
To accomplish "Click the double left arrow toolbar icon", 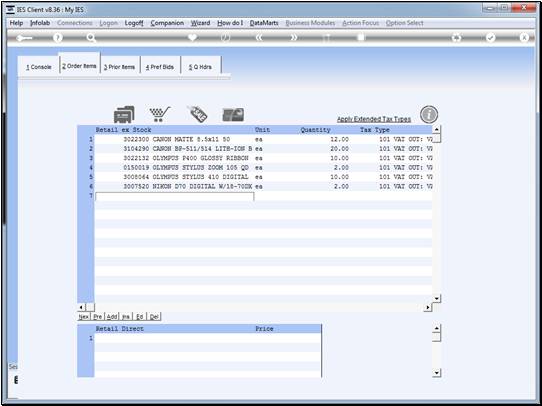I will pos(259,38).
